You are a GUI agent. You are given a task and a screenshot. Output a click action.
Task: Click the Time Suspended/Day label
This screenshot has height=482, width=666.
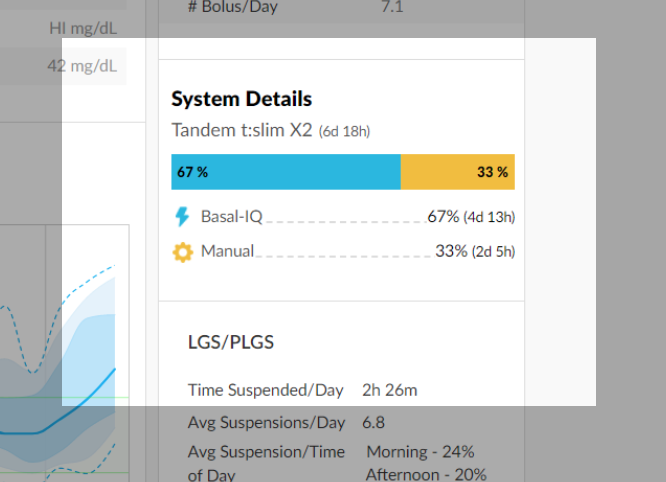pos(265,390)
